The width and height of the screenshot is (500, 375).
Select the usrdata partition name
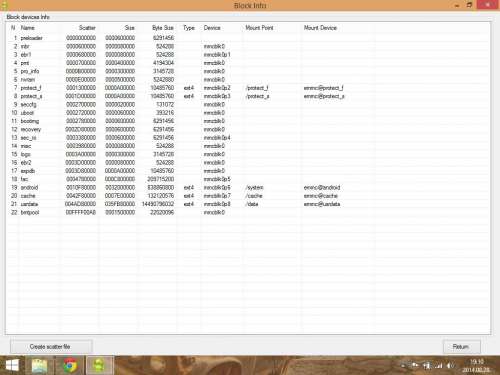[x=29, y=204]
